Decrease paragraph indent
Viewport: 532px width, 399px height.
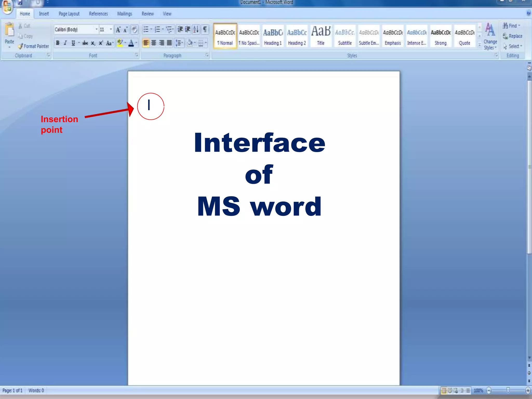[x=180, y=29]
